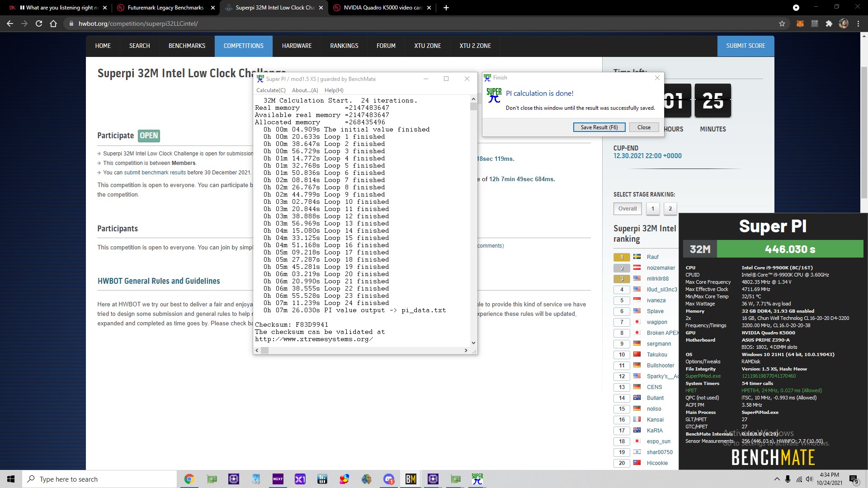Select stage ranking 1
This screenshot has width=868, height=488.
tap(652, 208)
